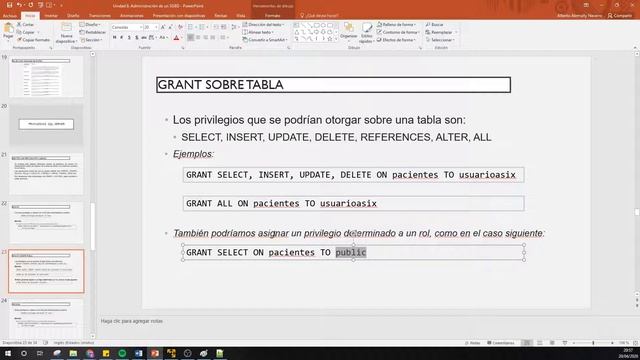Decrease the font size
The height and width of the screenshot is (360, 640).
point(170,27)
